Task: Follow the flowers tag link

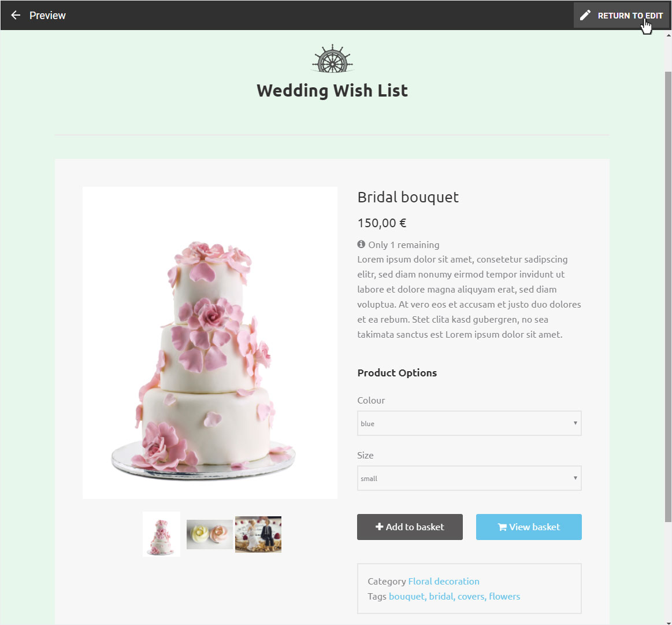Action: coord(504,596)
